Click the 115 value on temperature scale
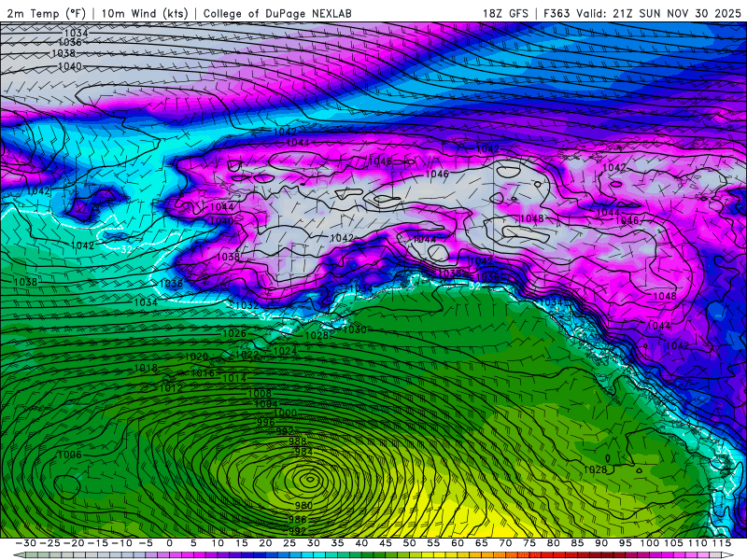The image size is (747, 560). pos(722,543)
